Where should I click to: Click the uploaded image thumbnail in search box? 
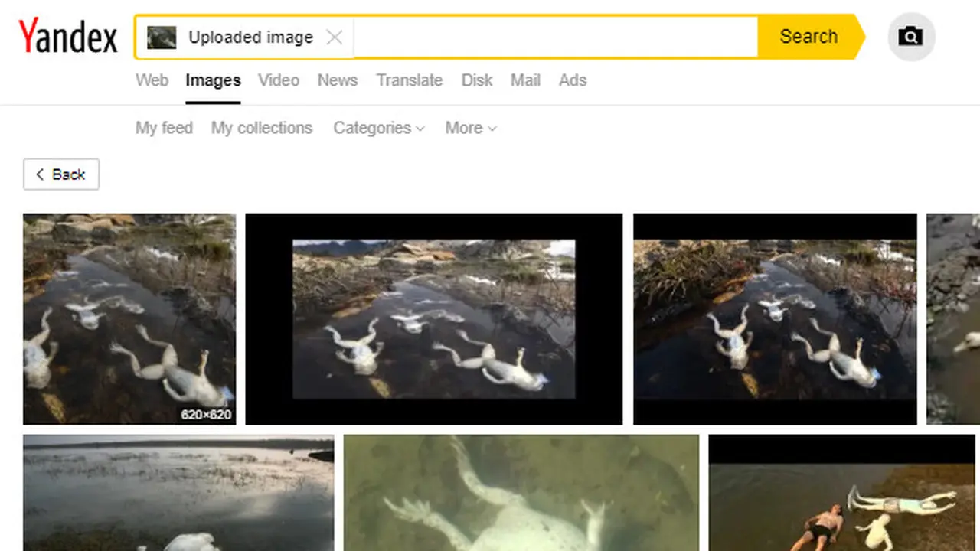[x=162, y=37]
